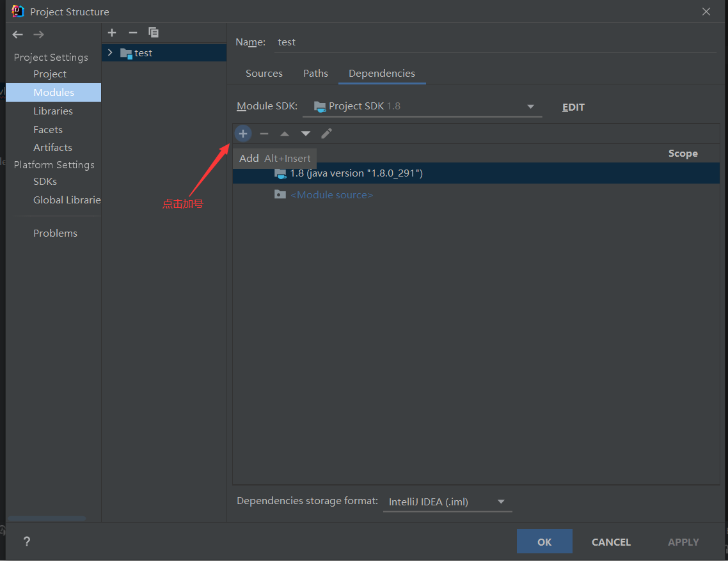
Task: Open Artifacts settings
Action: tap(52, 147)
